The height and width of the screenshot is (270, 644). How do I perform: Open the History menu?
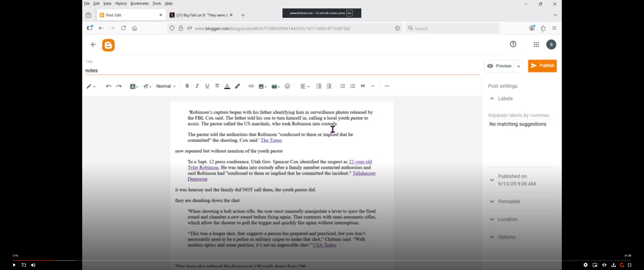pyautogui.click(x=121, y=4)
